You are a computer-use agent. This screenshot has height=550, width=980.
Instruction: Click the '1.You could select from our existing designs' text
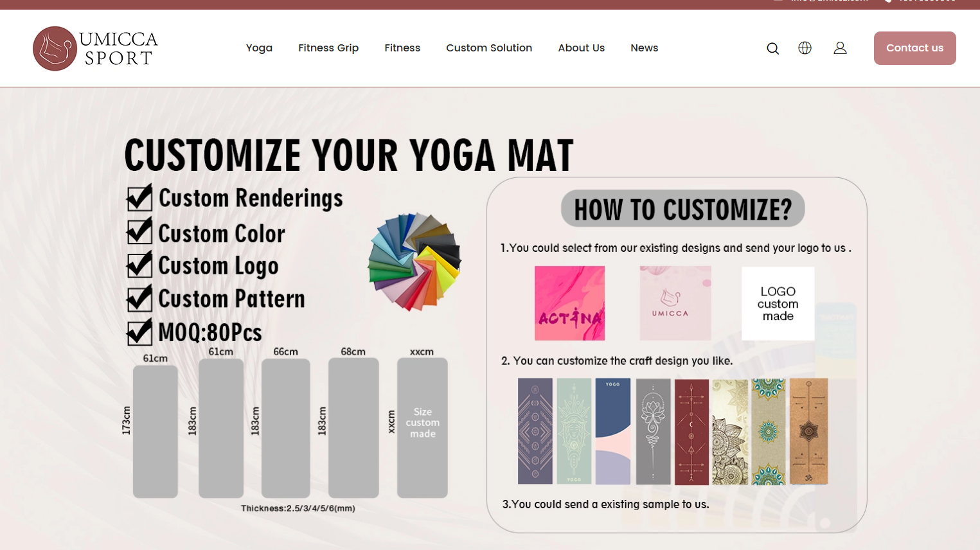[x=676, y=248]
